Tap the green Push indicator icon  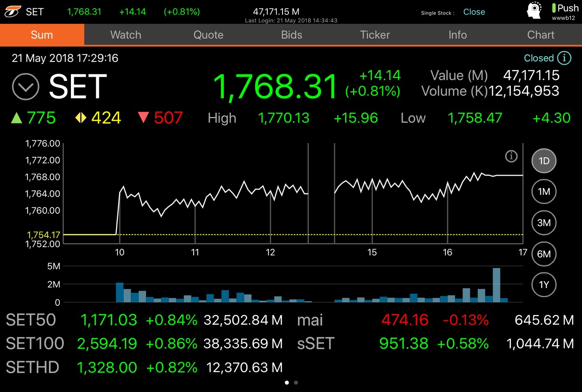pyautogui.click(x=554, y=8)
